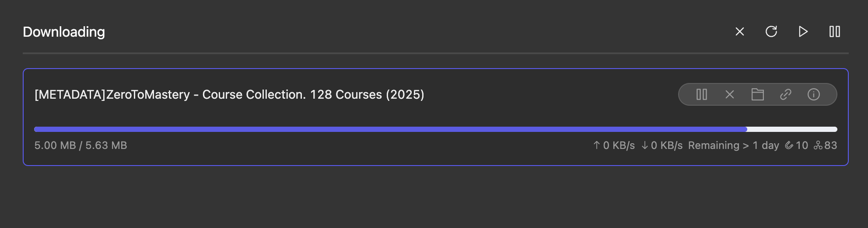Image resolution: width=868 pixels, height=228 pixels.
Task: Show task details with the info icon
Action: click(x=813, y=94)
